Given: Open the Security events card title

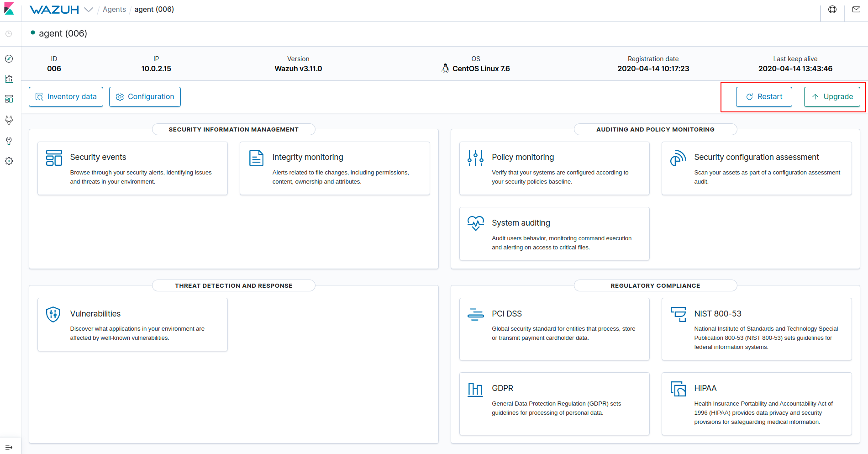Looking at the screenshot, I should click(x=98, y=157).
